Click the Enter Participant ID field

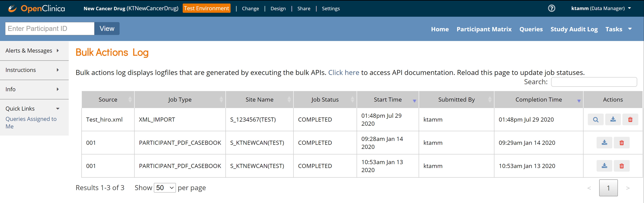pos(50,28)
